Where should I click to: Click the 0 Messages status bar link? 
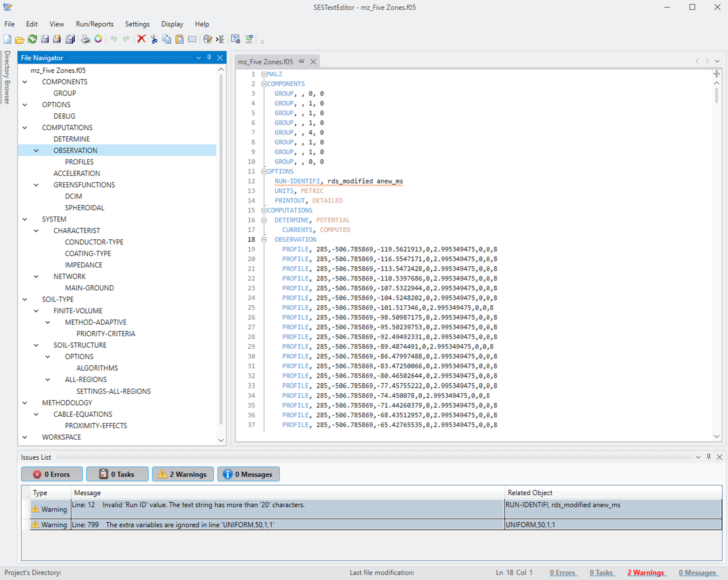697,572
